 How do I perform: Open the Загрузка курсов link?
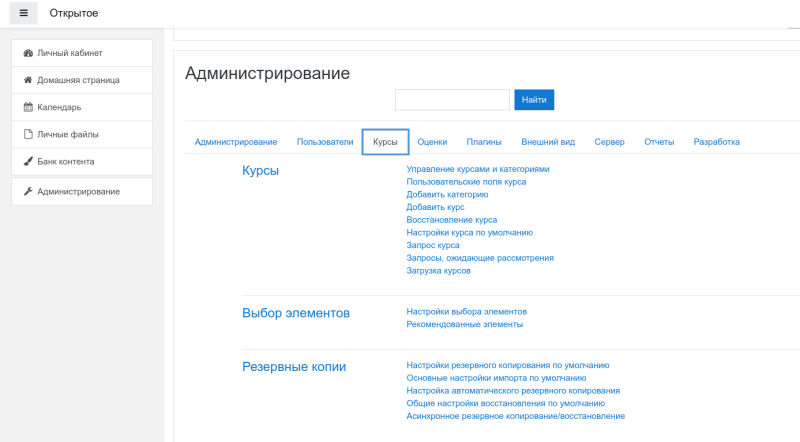438,270
